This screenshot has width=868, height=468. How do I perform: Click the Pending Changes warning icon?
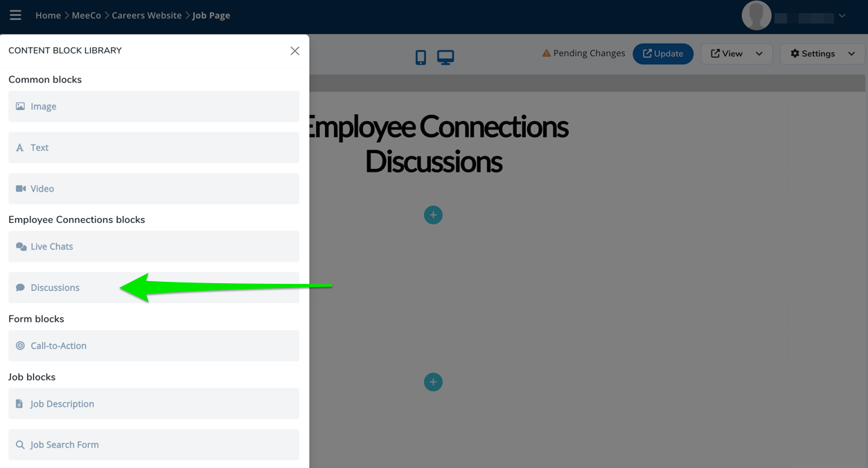[x=547, y=53]
